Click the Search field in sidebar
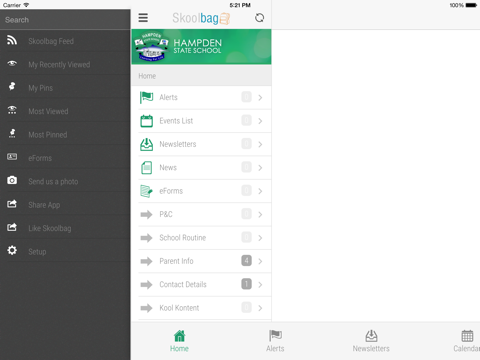This screenshot has height=360, width=480. [65, 20]
